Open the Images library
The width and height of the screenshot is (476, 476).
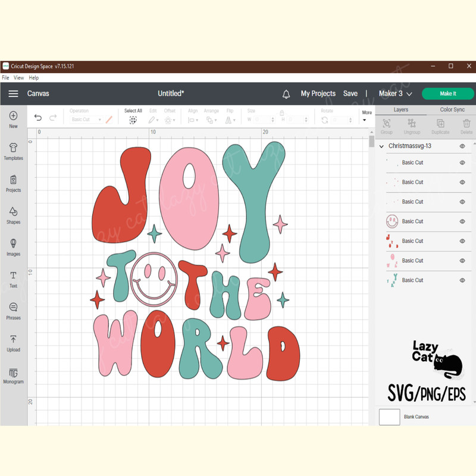[13, 248]
